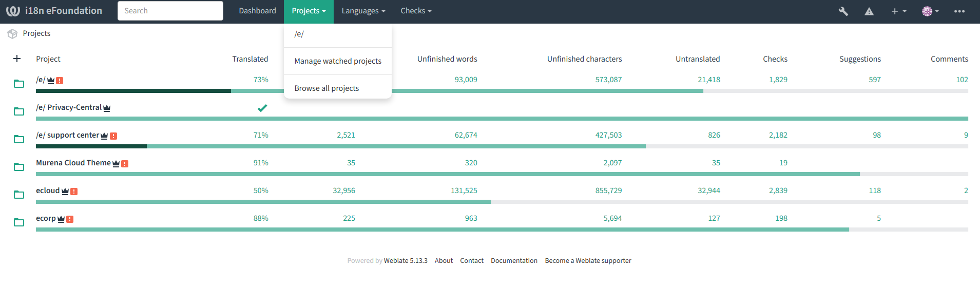Choose Manage watched projects
Image resolution: width=980 pixels, height=305 pixels.
point(338,61)
